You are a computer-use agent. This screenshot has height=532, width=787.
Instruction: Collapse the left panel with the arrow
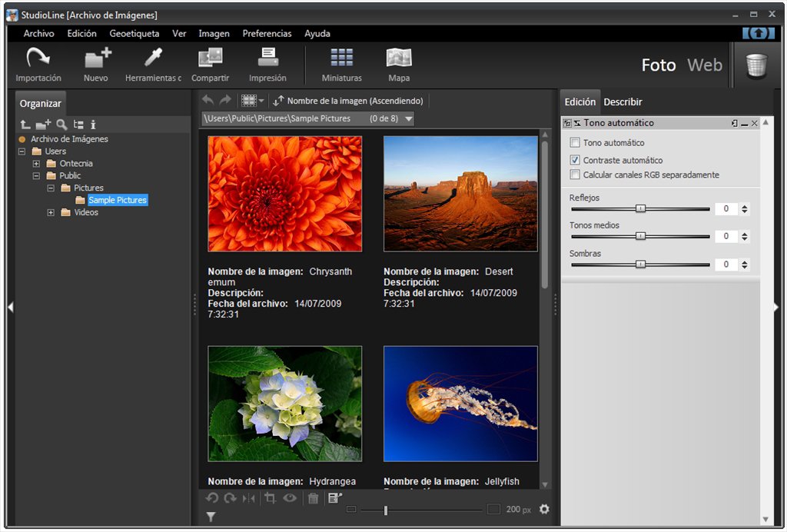[11, 308]
